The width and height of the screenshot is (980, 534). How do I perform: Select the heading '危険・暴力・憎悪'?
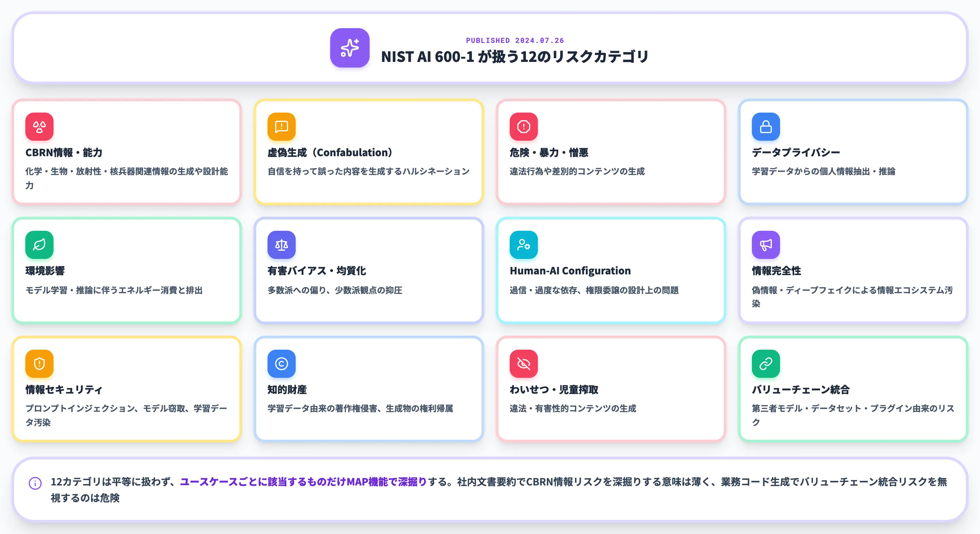pos(549,152)
